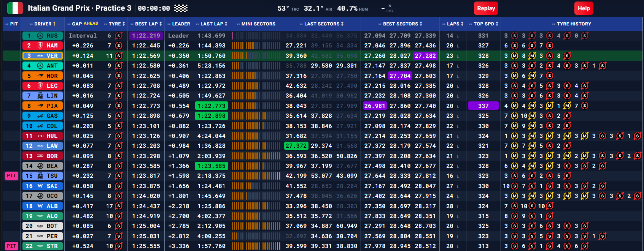The image size is (644, 251).
Task: Select the Italian Grand Prix Practice 3 title
Action: point(80,8)
